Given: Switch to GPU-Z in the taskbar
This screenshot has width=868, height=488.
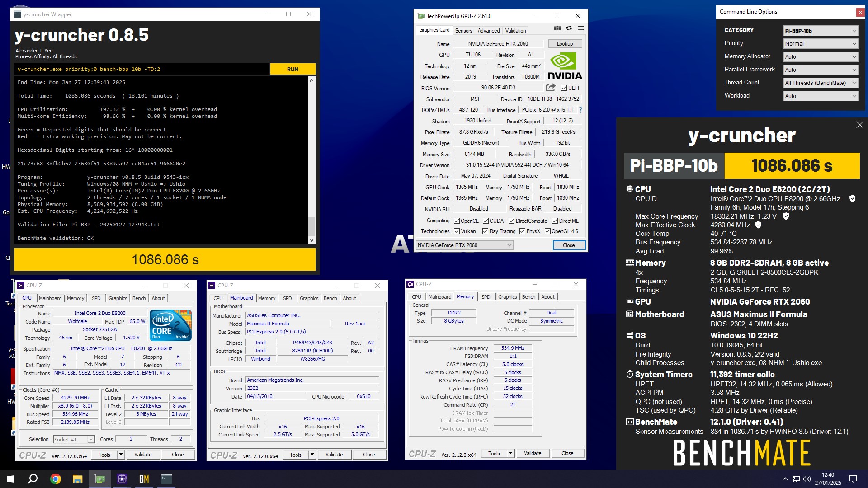Looking at the screenshot, I should click(99, 479).
